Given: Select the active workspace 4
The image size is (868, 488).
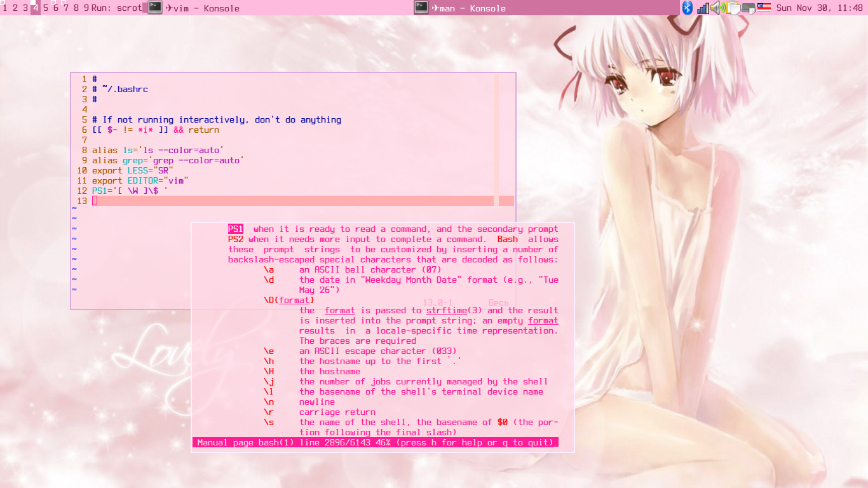Looking at the screenshot, I should click(35, 8).
